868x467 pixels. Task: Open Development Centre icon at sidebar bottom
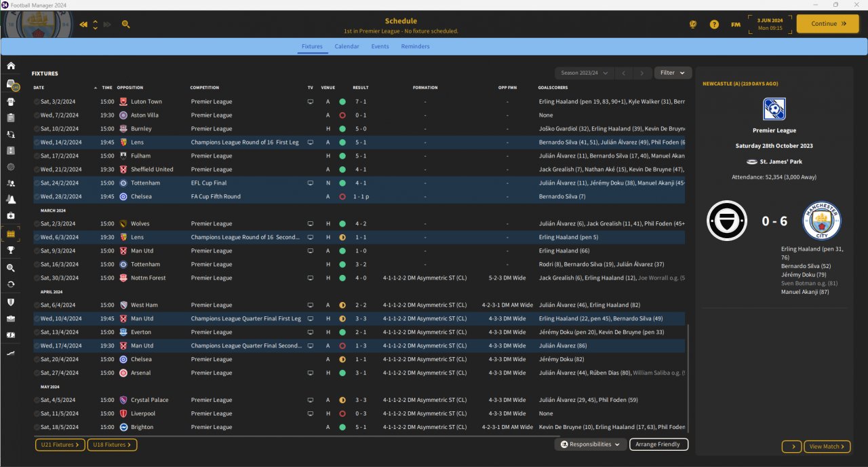click(x=11, y=353)
